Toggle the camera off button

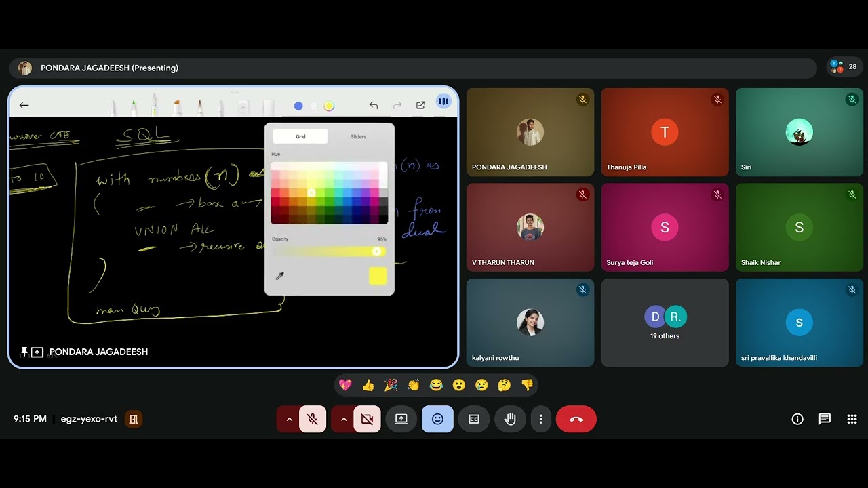pyautogui.click(x=367, y=419)
